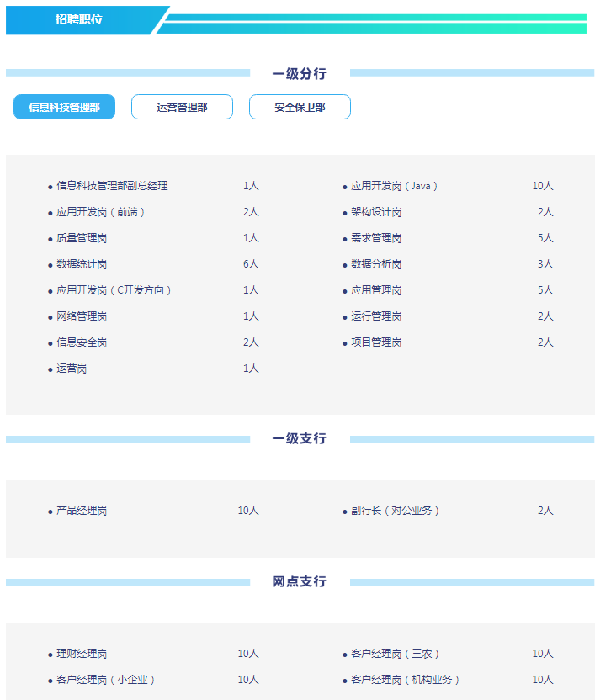This screenshot has width=595, height=700.
Task: Open the 数据统计岗 position
Action: [82, 264]
